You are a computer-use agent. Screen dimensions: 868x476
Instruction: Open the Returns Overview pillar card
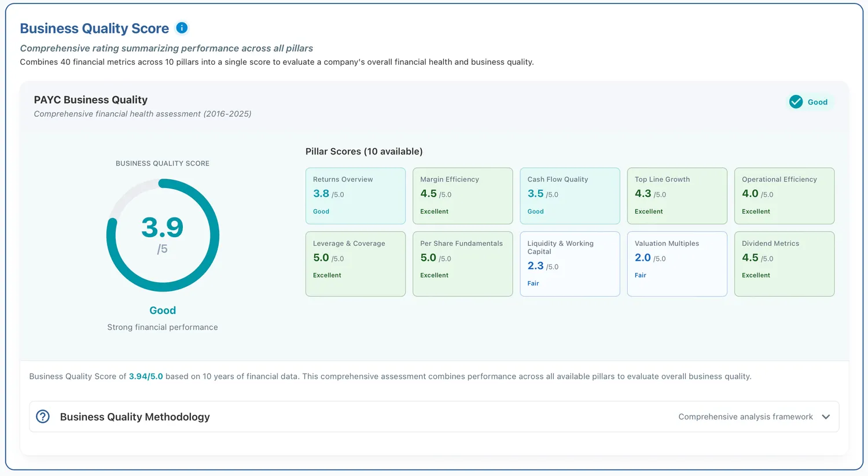(355, 196)
